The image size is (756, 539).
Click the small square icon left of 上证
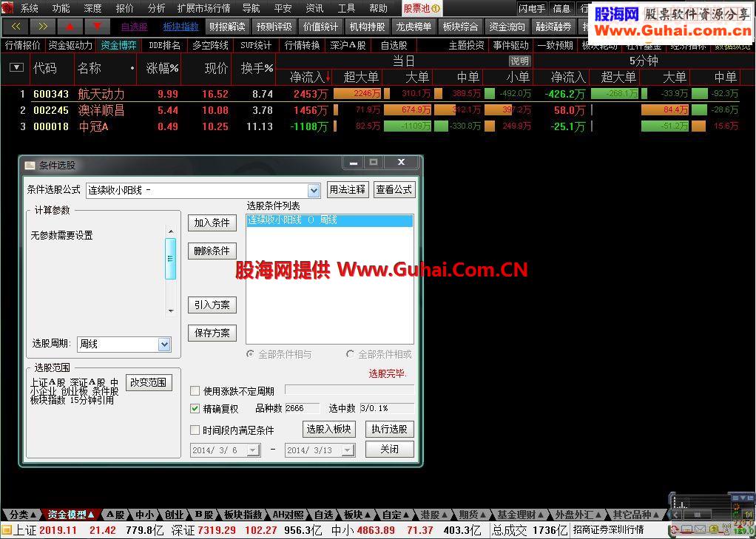tap(6, 531)
